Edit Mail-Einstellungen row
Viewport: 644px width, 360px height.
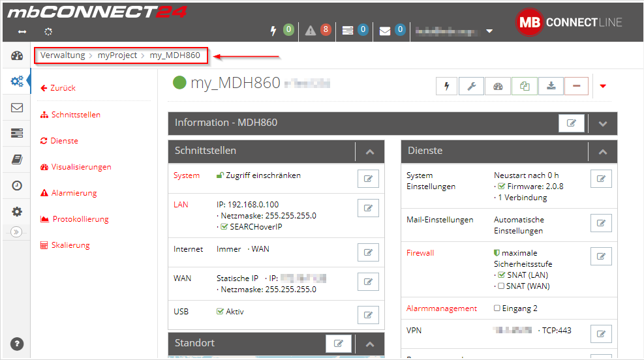pos(601,223)
